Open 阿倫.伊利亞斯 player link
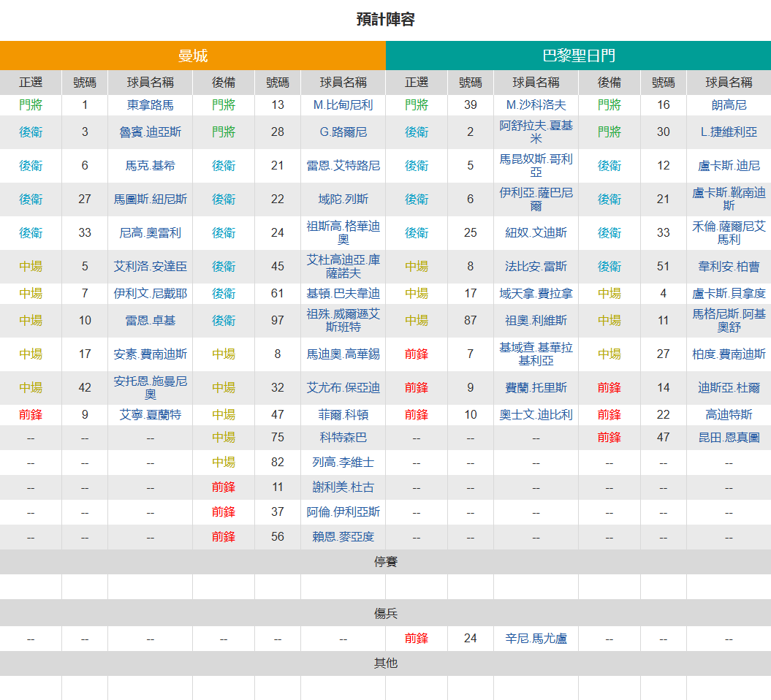 click(343, 512)
